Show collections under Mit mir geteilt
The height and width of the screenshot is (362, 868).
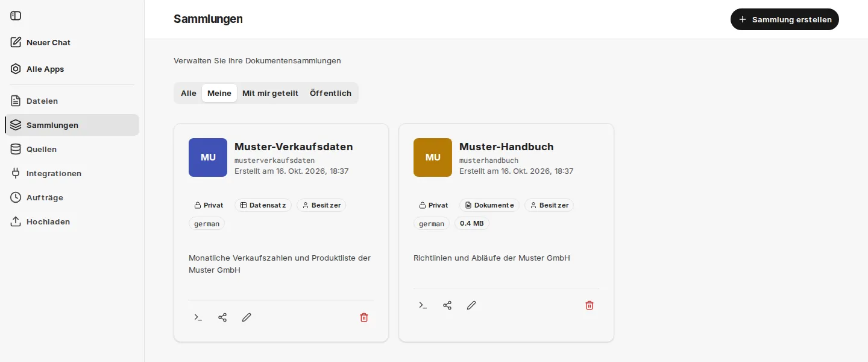coord(270,93)
